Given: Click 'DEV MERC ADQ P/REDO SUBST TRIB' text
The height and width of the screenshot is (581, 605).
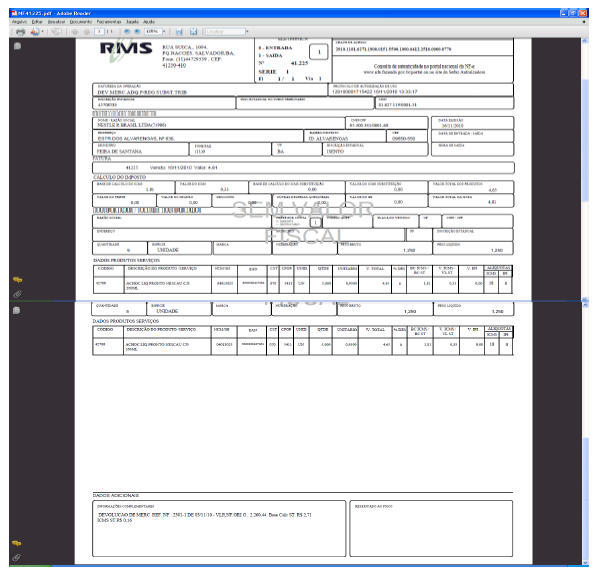Looking at the screenshot, I should coord(142,93).
